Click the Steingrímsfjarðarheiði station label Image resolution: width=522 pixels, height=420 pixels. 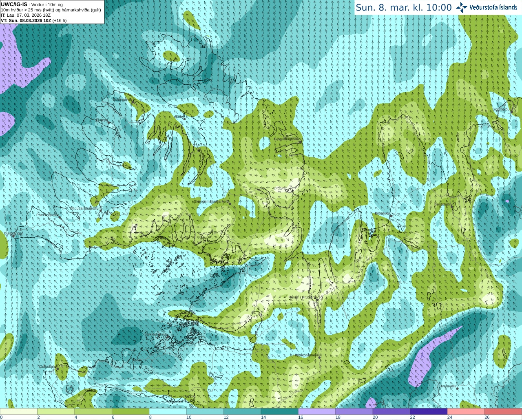point(211,201)
